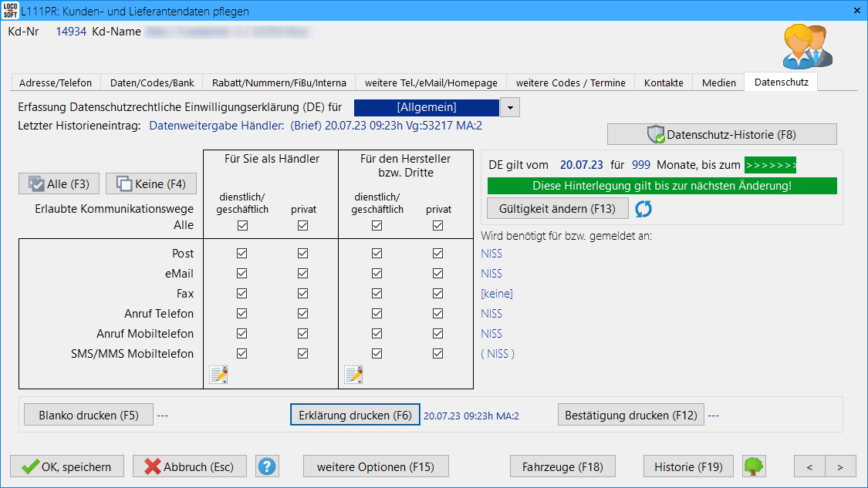Viewport: 868px width, 488px height.
Task: Go to next record with right arrow
Action: pyautogui.click(x=840, y=466)
